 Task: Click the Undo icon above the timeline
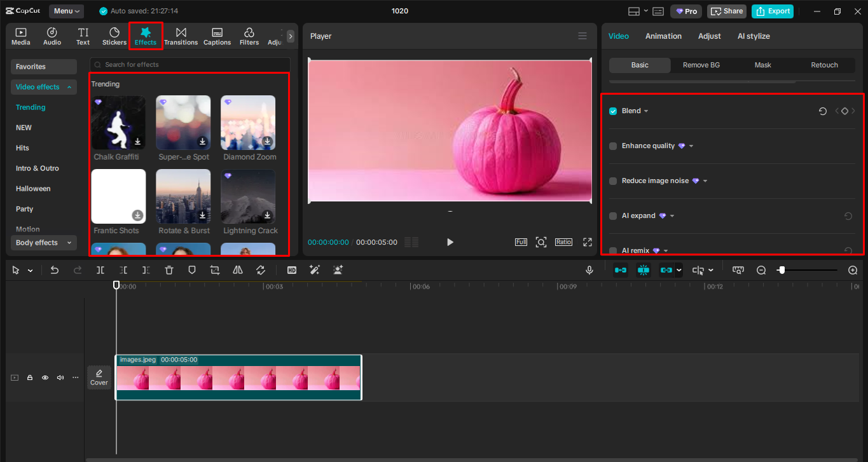(x=54, y=269)
